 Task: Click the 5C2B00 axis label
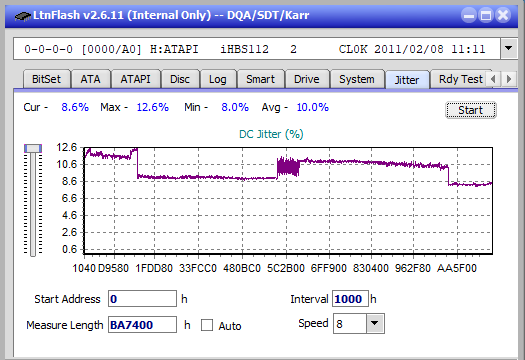[x=286, y=268]
